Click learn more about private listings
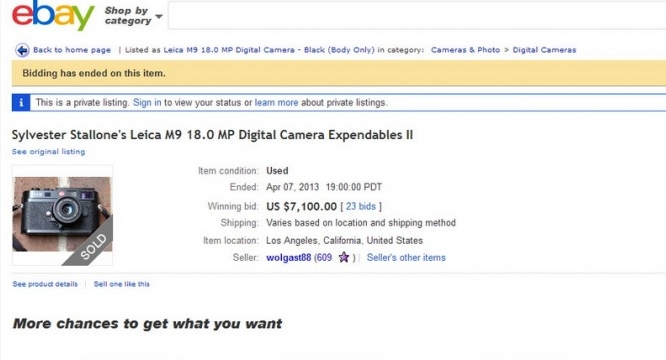This screenshot has height=360, width=666. [276, 103]
